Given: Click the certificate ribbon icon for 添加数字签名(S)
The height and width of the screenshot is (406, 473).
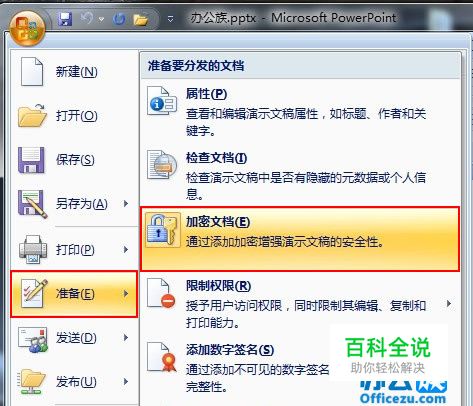Looking at the screenshot, I should (x=162, y=357).
